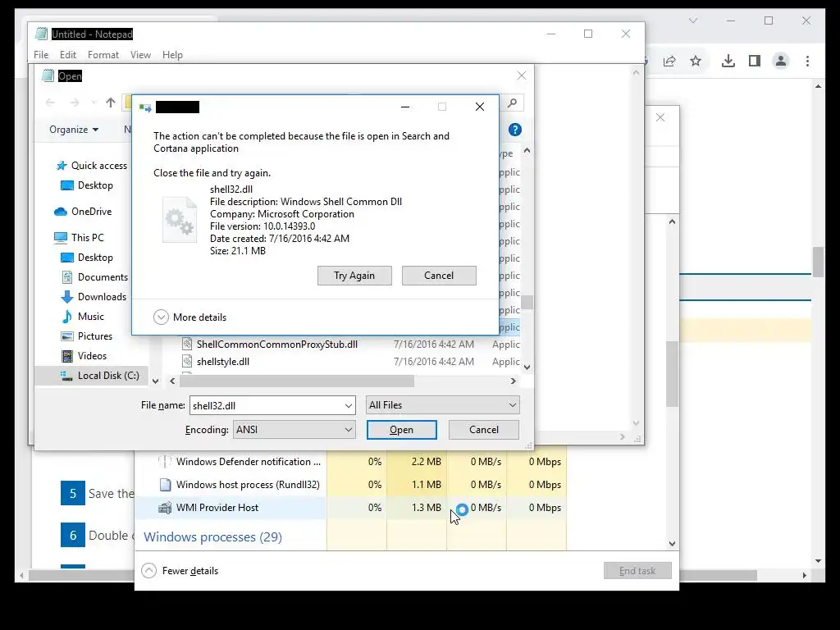Viewport: 840px width, 630px height.
Task: Click Cancel in the Open file dialog
Action: point(484,430)
